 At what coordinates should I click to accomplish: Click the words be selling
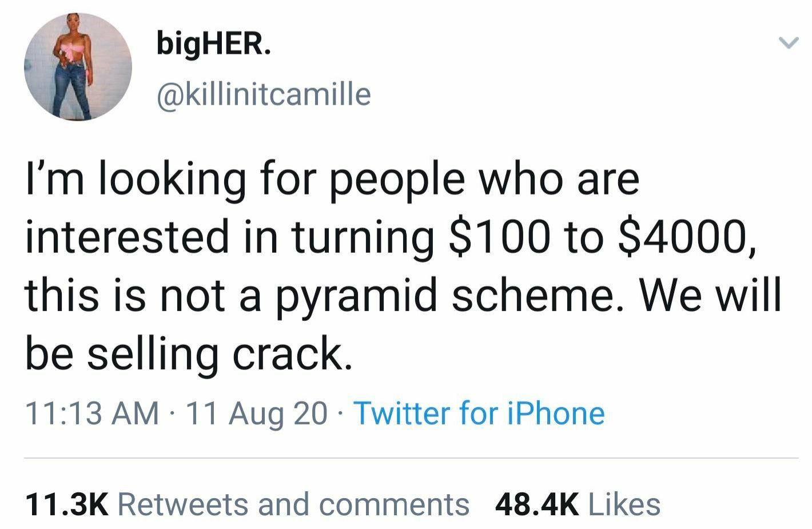(121, 353)
